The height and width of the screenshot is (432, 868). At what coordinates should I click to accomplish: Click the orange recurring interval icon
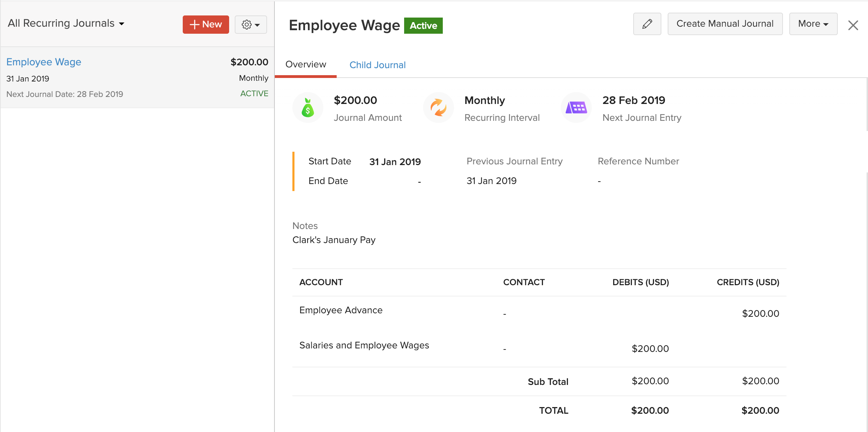(x=438, y=108)
